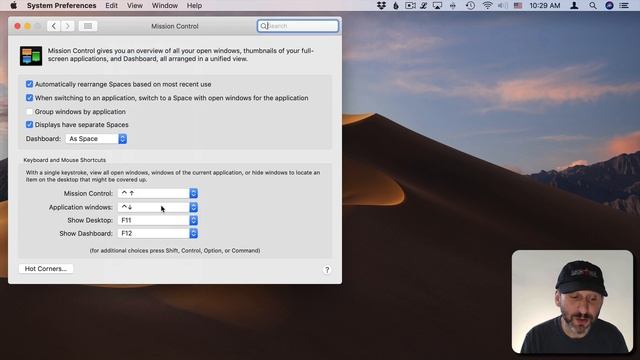640x360 pixels.
Task: Show all preferences with the grid button
Action: pyautogui.click(x=88, y=26)
